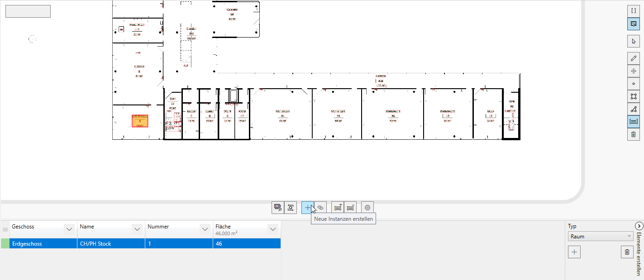Click the plus button under Typ dropdown
This screenshot has height=280, width=644.
coord(574,252)
